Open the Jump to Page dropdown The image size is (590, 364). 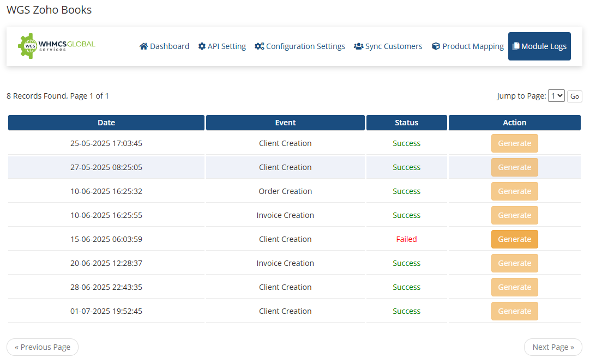coord(556,96)
